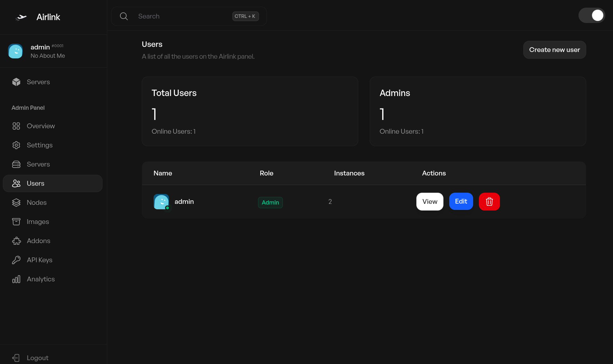Click the admin name in table row

coord(184,202)
